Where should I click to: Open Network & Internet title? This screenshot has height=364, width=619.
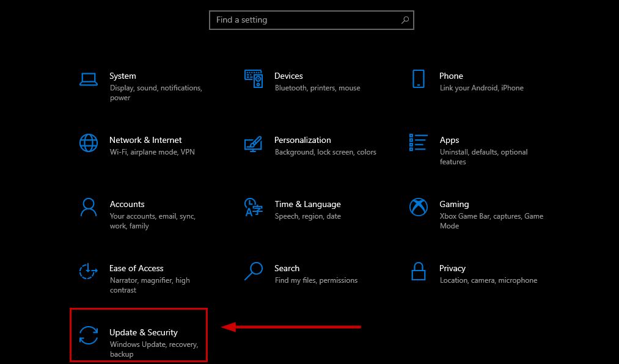click(145, 140)
